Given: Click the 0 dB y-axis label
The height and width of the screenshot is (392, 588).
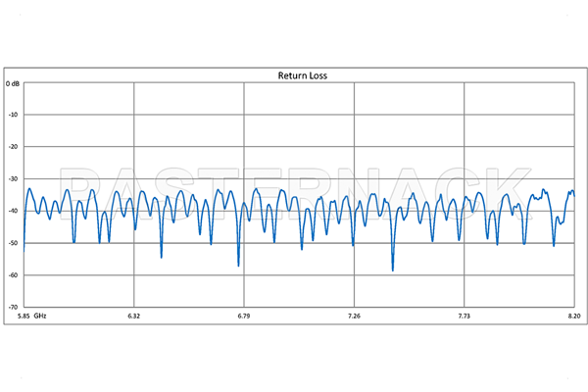Looking at the screenshot, I should (13, 84).
